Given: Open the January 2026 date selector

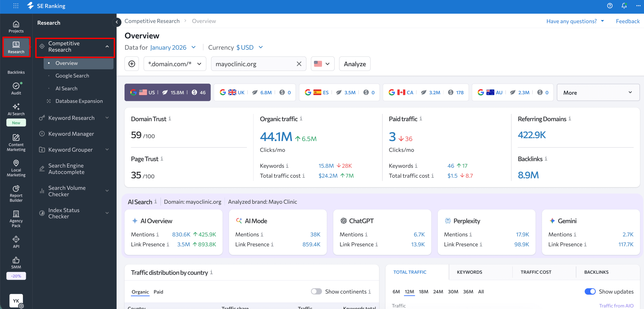Looking at the screenshot, I should [x=168, y=47].
